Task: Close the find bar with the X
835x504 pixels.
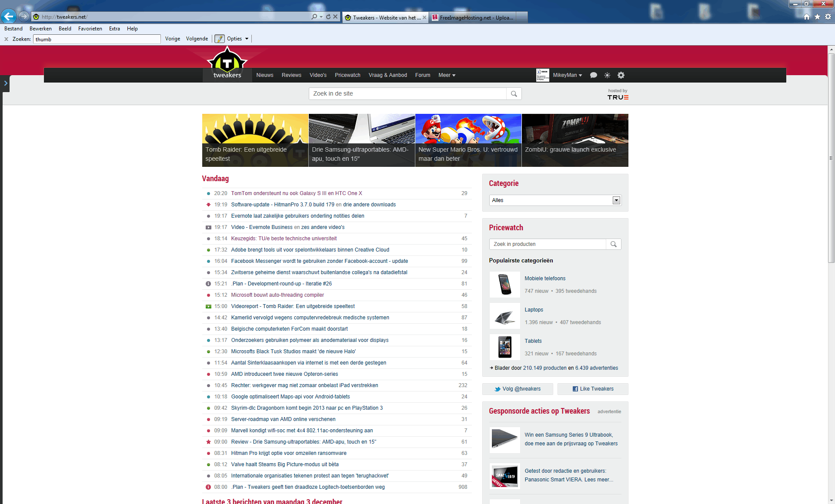Action: point(6,39)
